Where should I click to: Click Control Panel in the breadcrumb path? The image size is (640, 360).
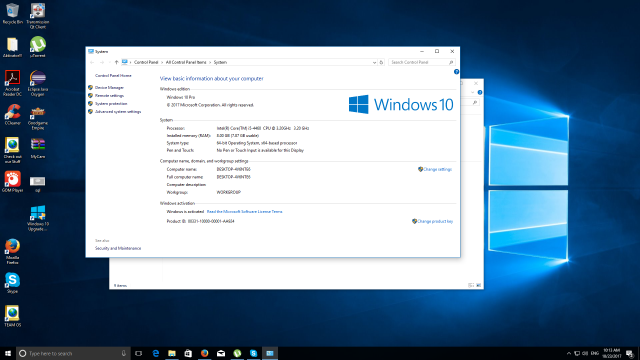click(146, 62)
